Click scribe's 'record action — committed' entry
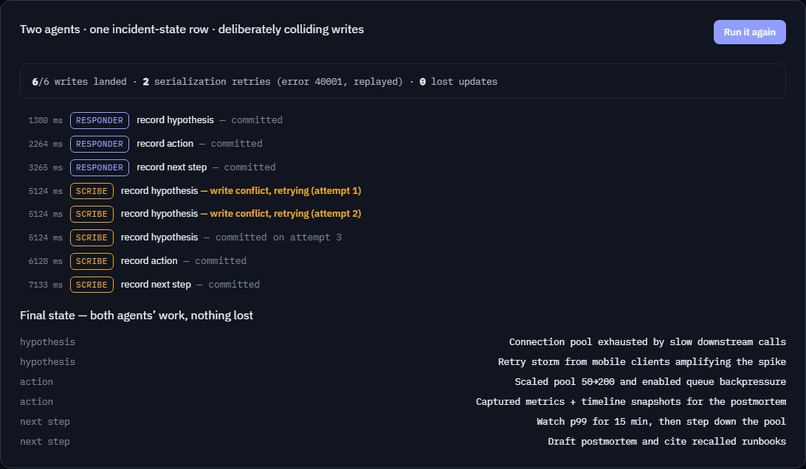806x469 pixels. pyautogui.click(x=184, y=261)
